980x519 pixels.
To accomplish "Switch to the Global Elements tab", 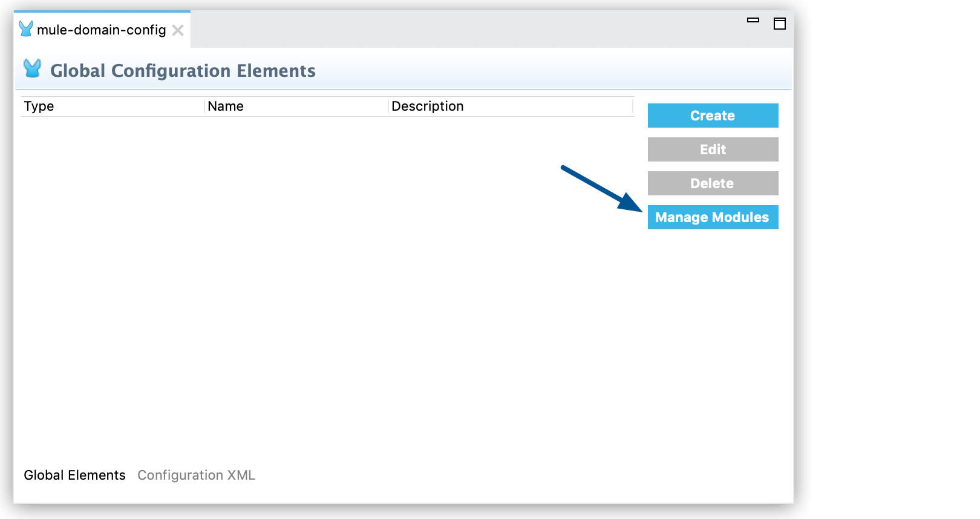I will coord(74,475).
